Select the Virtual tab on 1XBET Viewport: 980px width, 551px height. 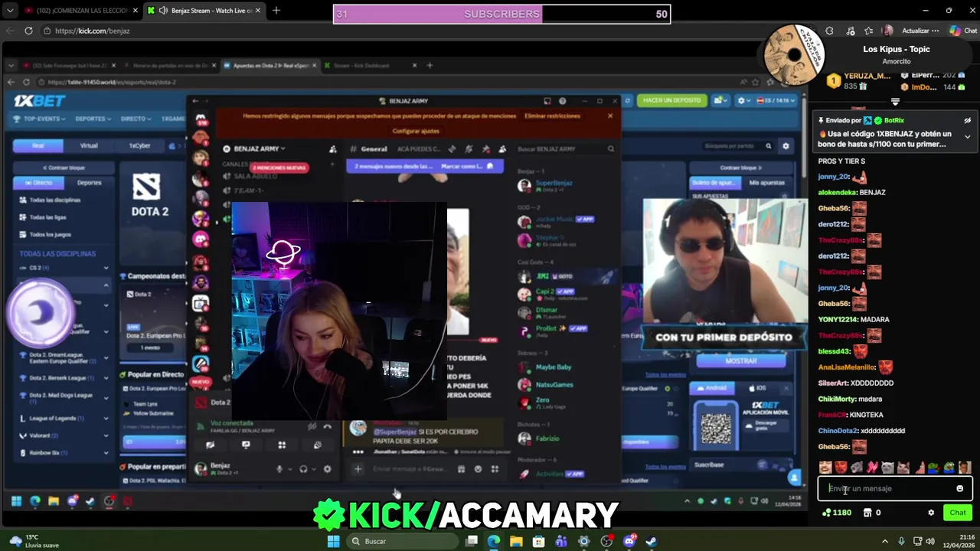click(89, 145)
